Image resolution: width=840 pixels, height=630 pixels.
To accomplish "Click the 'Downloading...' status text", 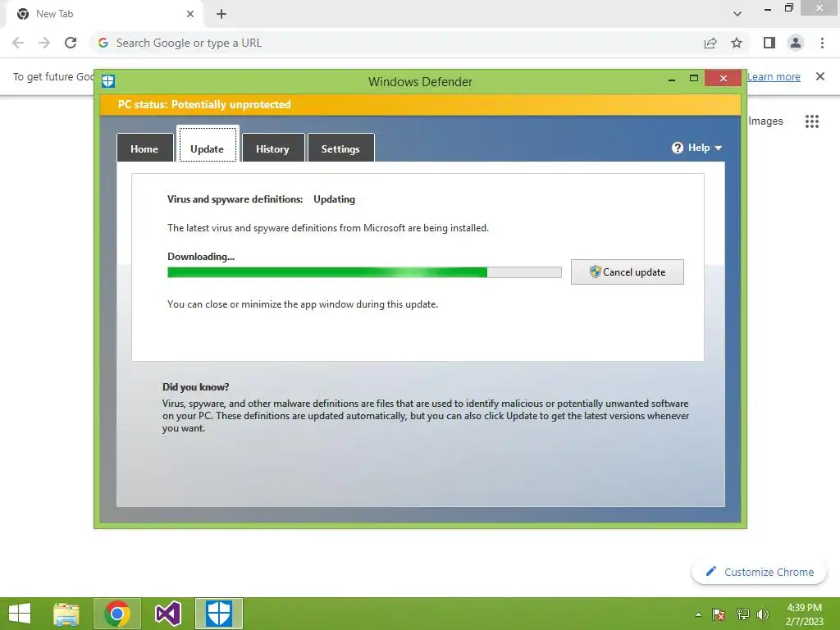I will pyautogui.click(x=201, y=257).
